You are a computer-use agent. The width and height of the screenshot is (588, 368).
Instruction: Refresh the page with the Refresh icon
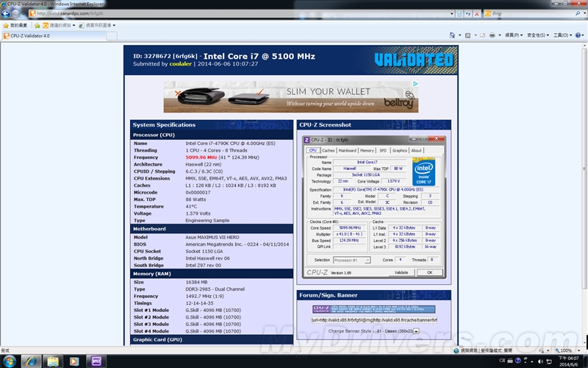[x=468, y=14]
